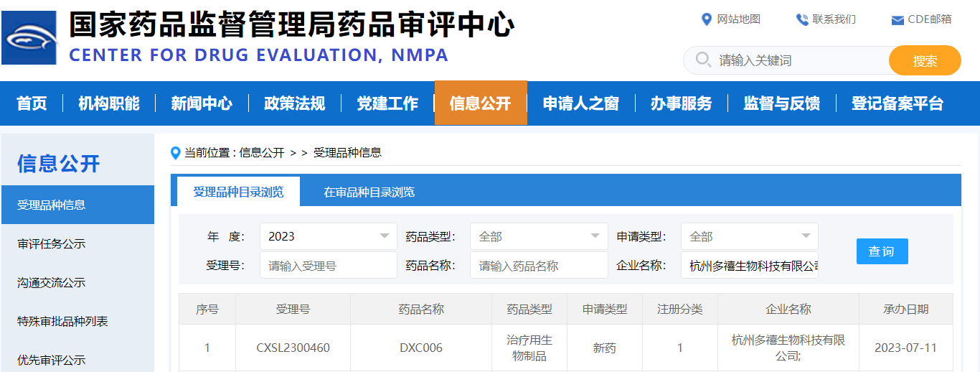980x372 pixels.
Task: Expand the 申请类型 dropdown
Action: coord(749,236)
